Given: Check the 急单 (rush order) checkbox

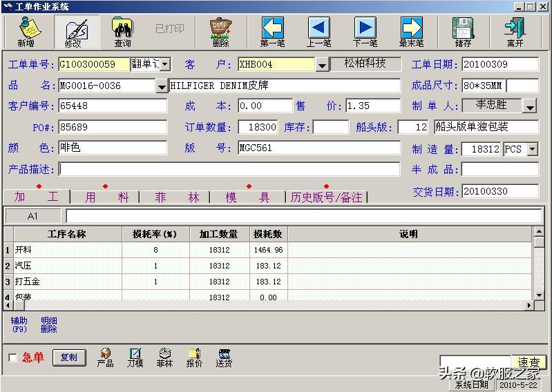Looking at the screenshot, I should 12,357.
